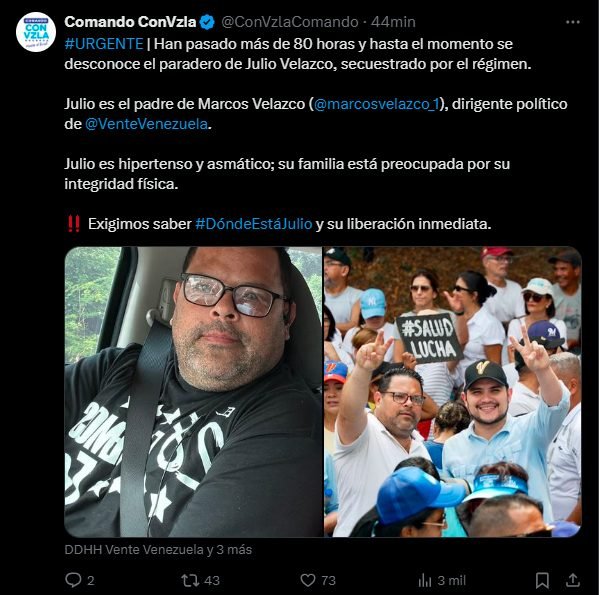The height and width of the screenshot is (595, 599).
Task: Click the Comando ConVzla display name
Action: click(x=130, y=22)
